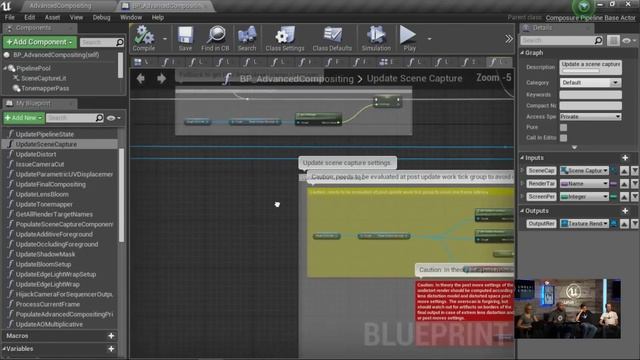The height and width of the screenshot is (360, 640).
Task: Select UpdateShadowMask function
Action: pyautogui.click(x=45, y=254)
